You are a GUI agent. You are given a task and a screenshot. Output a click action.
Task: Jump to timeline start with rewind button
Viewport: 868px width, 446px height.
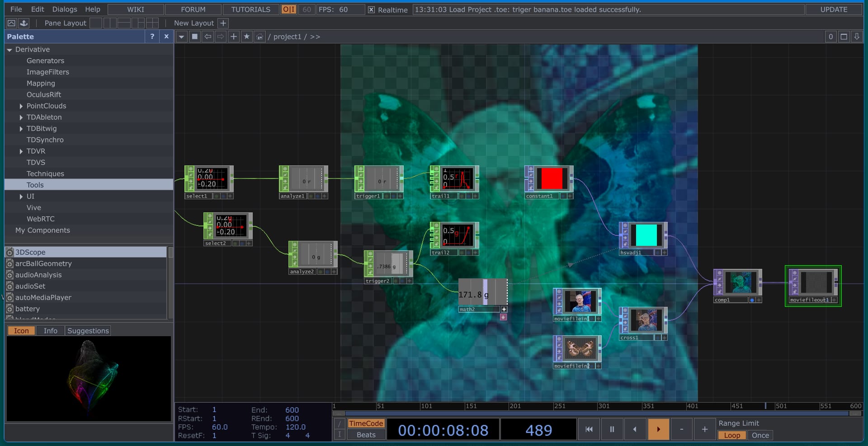pyautogui.click(x=589, y=429)
